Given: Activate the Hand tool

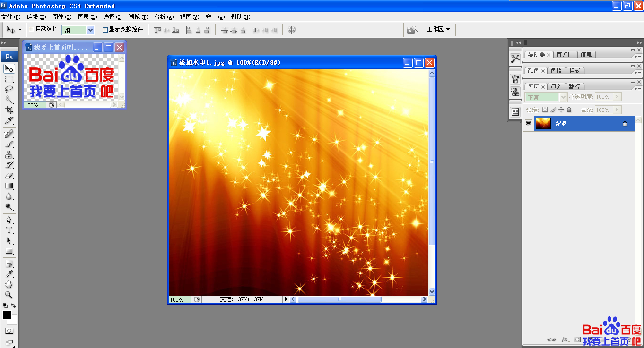Looking at the screenshot, I should click(x=9, y=284).
